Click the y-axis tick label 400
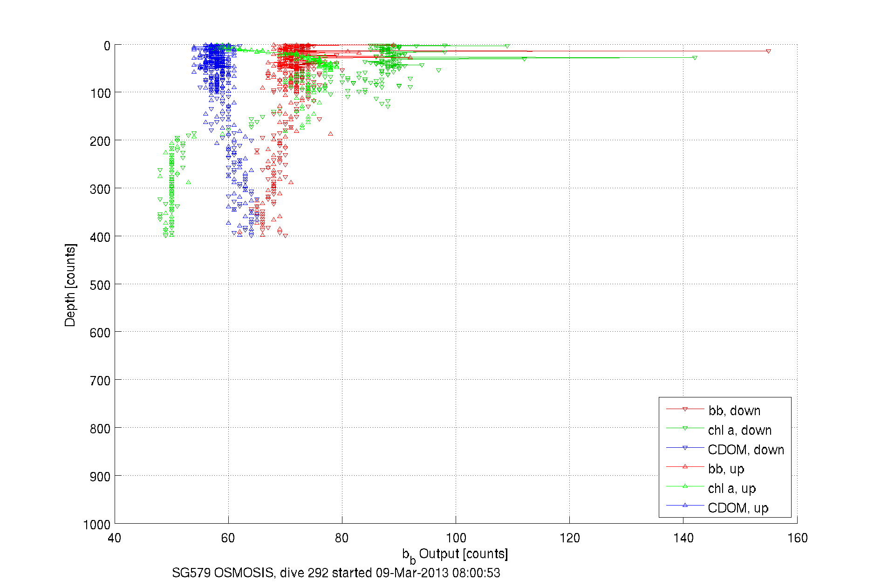The image size is (881, 588). pyautogui.click(x=100, y=237)
